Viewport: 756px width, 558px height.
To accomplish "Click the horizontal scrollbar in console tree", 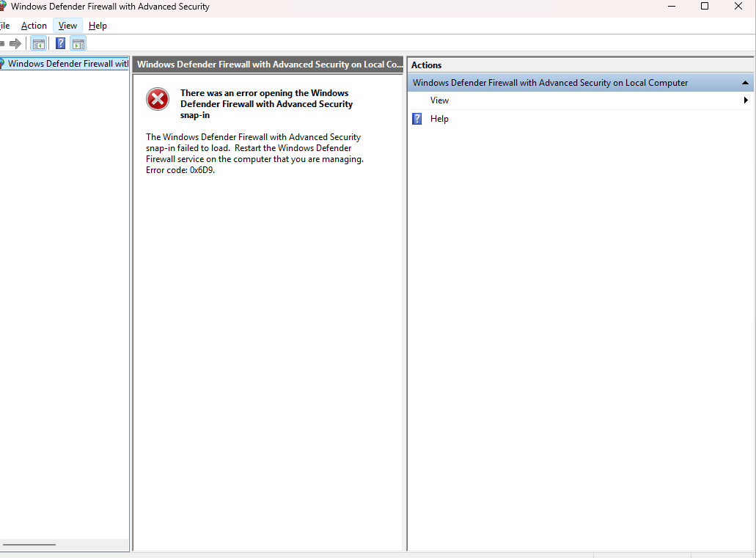I will [29, 545].
